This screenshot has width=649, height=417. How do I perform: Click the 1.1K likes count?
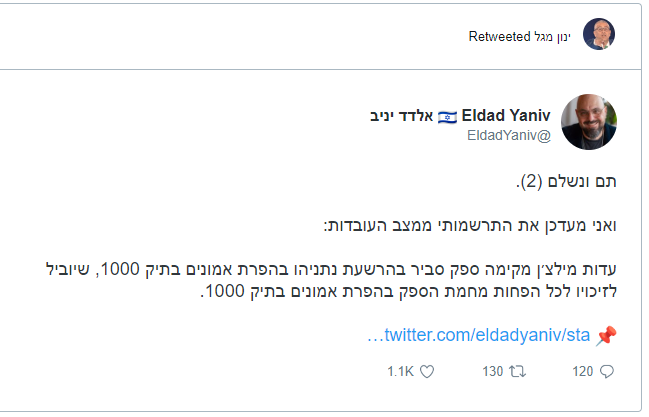click(x=400, y=371)
